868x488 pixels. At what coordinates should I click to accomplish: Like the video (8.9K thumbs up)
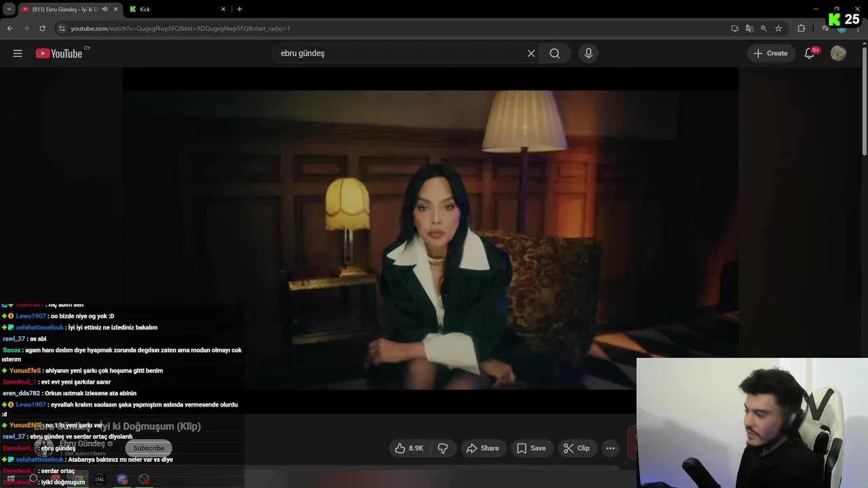(409, 448)
